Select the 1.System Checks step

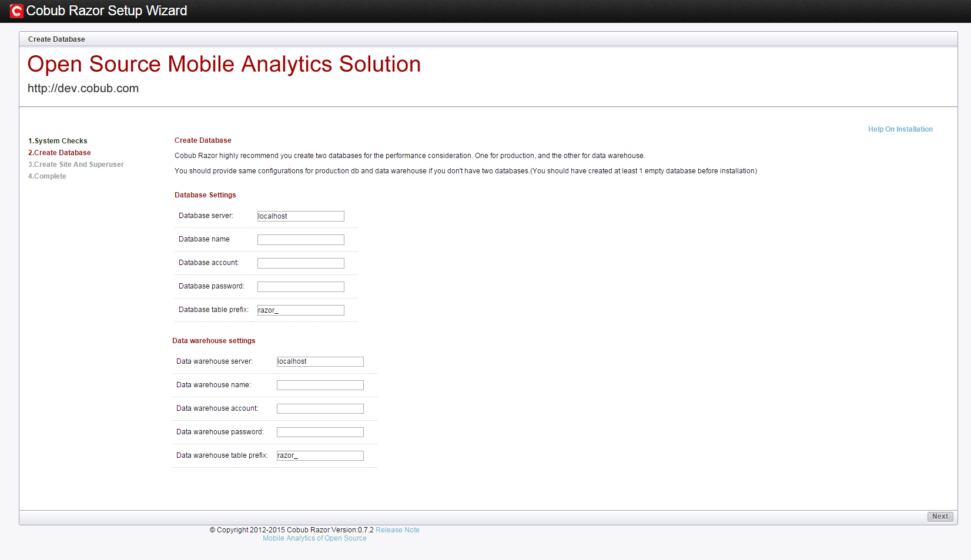(x=58, y=141)
